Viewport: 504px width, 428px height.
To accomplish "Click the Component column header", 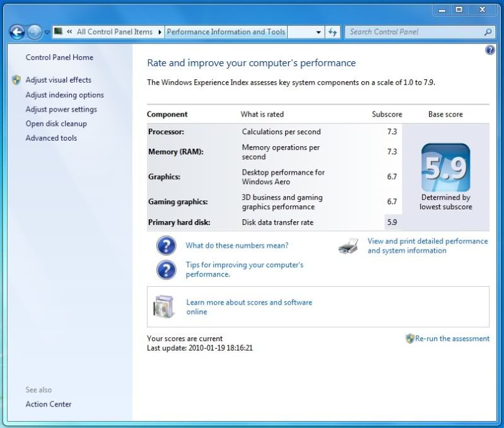I will tap(167, 115).
